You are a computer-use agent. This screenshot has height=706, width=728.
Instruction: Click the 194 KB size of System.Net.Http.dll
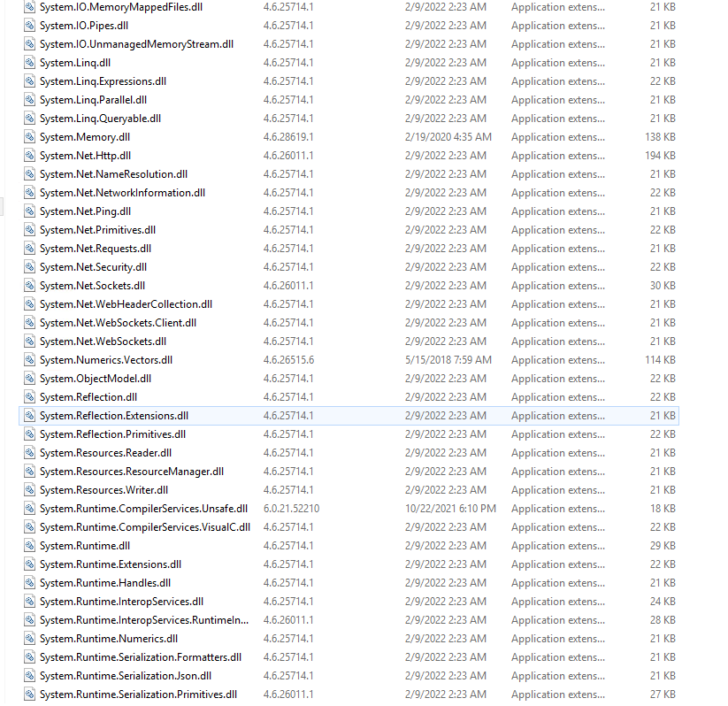659,155
